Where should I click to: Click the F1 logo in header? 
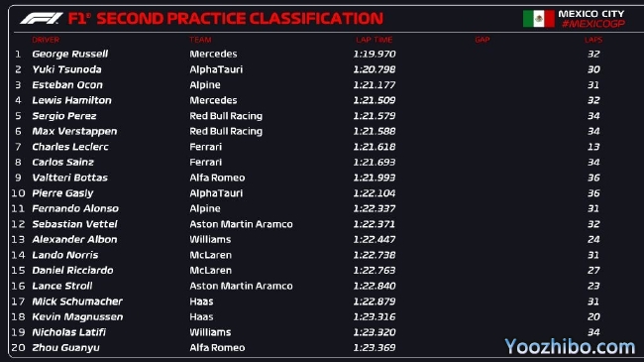point(42,19)
